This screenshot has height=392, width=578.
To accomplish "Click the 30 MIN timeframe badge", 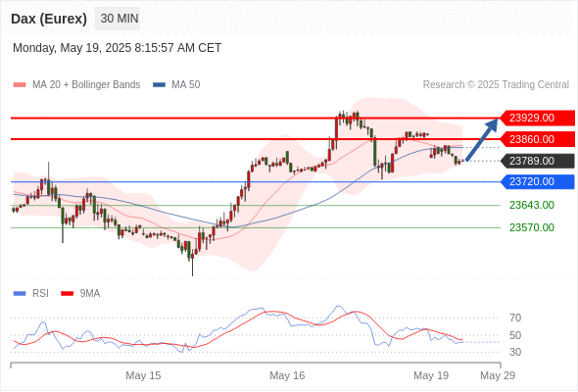I will pos(118,19).
